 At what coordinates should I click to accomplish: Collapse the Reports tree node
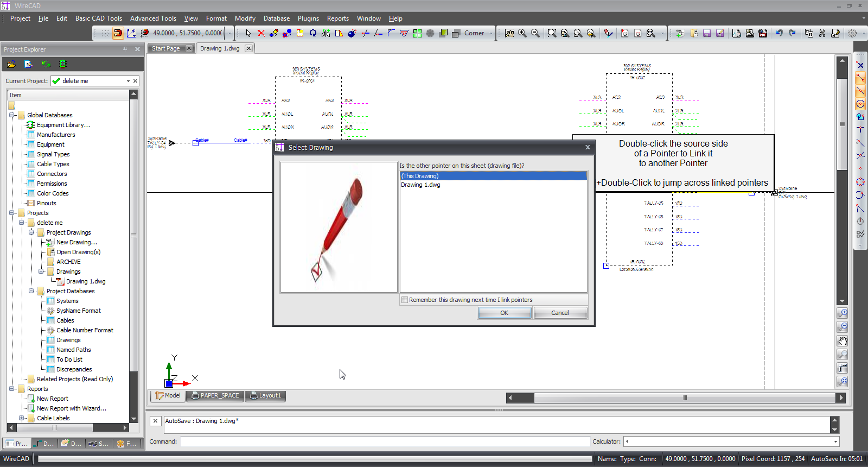click(x=11, y=389)
